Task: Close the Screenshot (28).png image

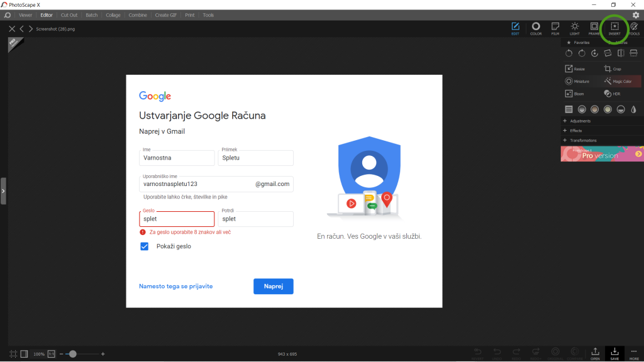Action: [12, 29]
